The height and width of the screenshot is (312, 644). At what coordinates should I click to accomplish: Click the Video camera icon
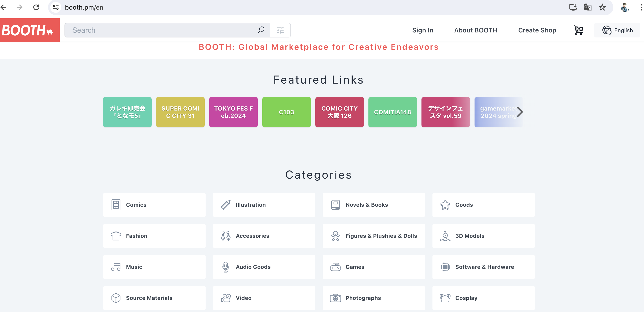tap(225, 298)
